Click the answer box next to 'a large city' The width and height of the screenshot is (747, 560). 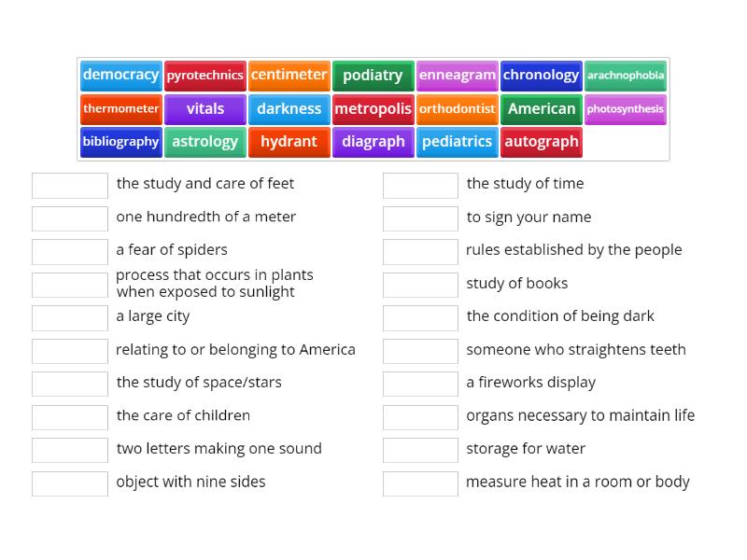(x=69, y=317)
